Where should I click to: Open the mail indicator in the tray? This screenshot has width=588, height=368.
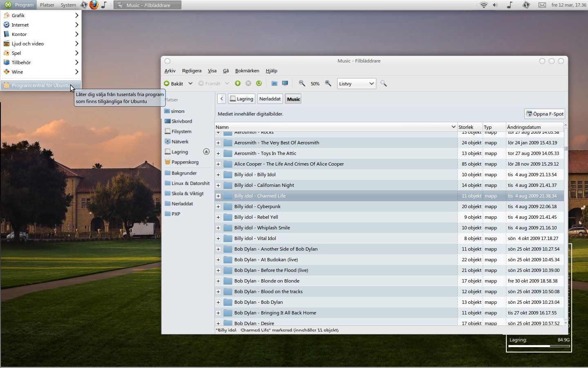pyautogui.click(x=542, y=5)
